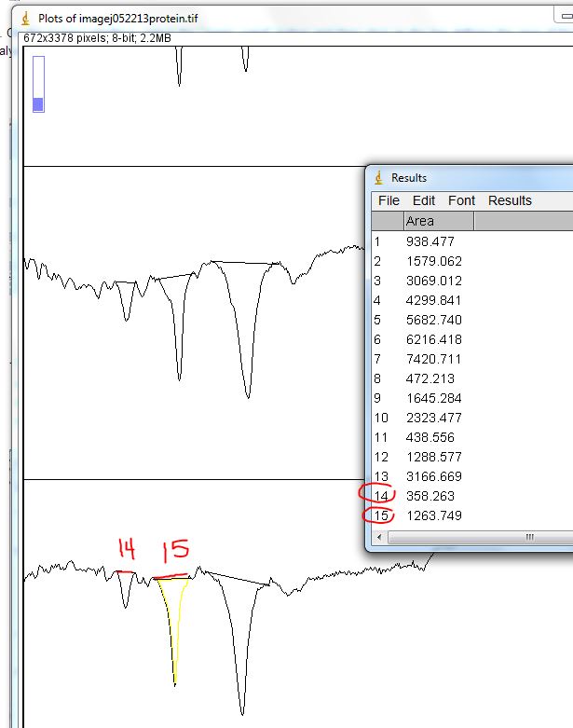Open the File menu in Results window
The height and width of the screenshot is (728, 573).
tap(389, 200)
